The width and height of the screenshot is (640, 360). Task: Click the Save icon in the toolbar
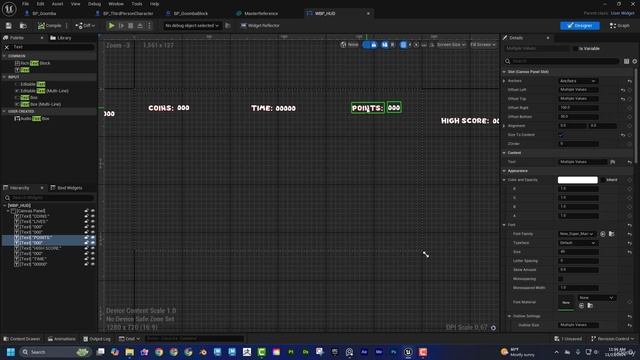click(x=9, y=26)
